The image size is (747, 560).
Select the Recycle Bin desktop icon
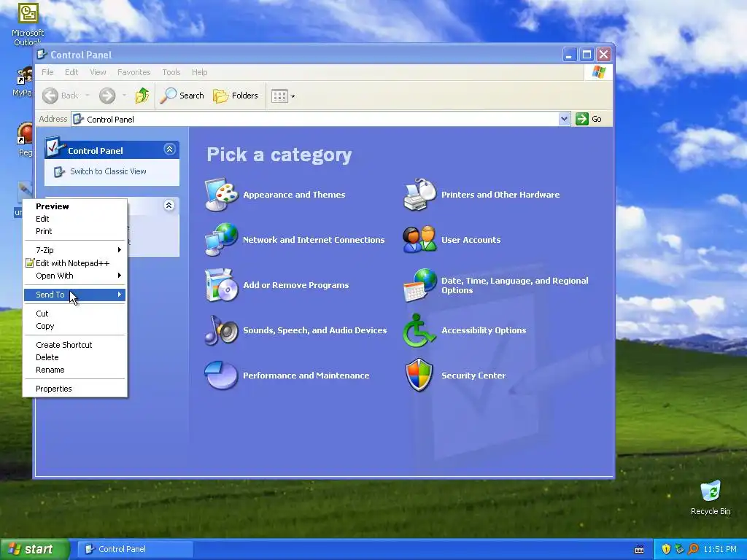tap(711, 498)
